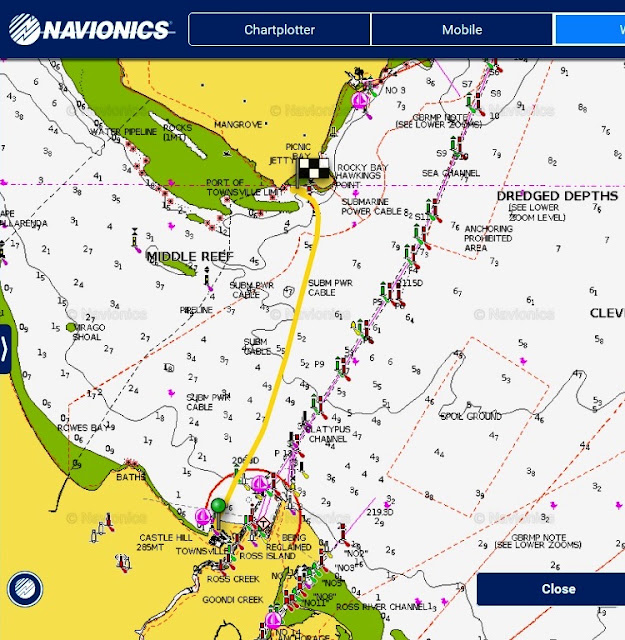
Task: Click the ROSS ISLAND label
Action: click(x=267, y=556)
